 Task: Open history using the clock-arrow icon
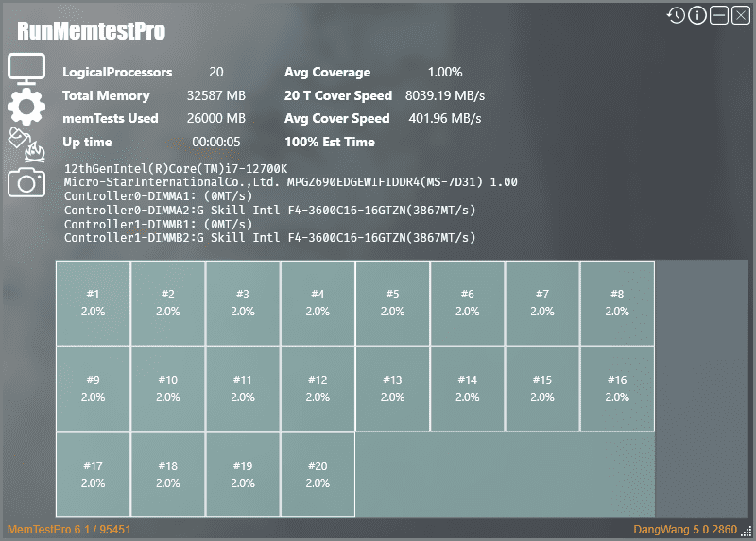pyautogui.click(x=676, y=15)
